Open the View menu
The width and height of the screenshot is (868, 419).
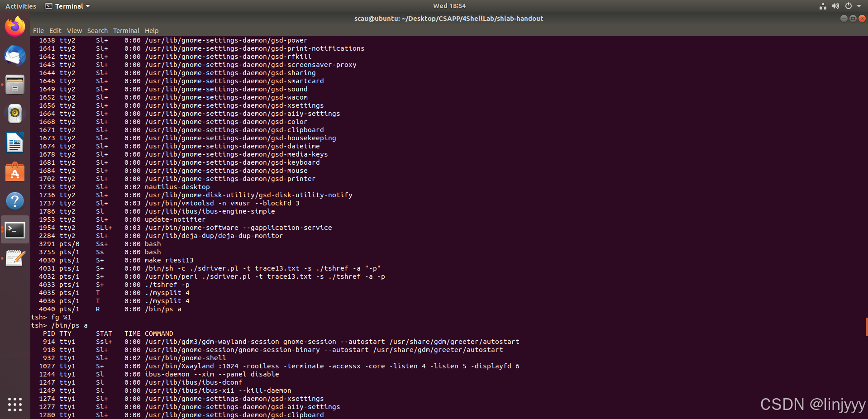point(74,31)
